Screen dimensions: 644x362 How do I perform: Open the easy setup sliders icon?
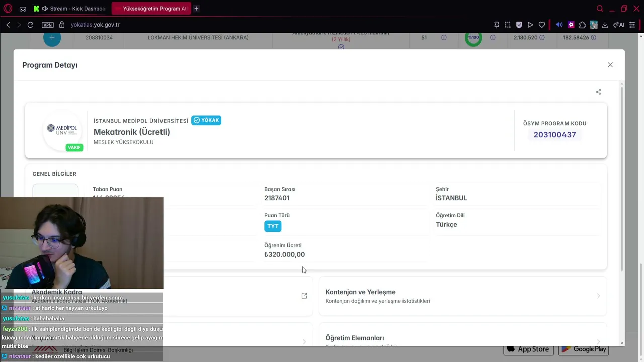pos(632,25)
